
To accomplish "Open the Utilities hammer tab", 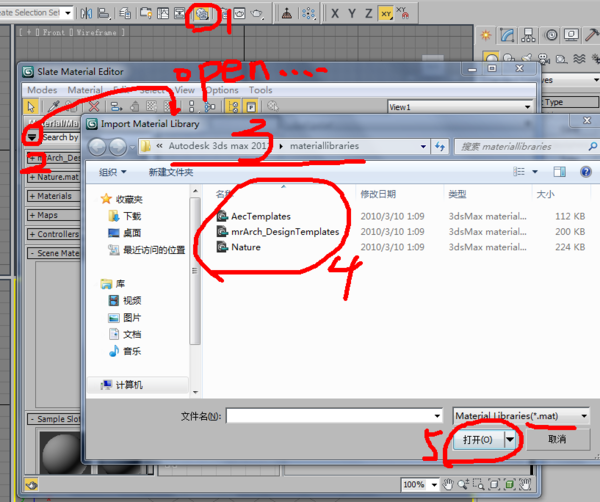I will point(592,36).
